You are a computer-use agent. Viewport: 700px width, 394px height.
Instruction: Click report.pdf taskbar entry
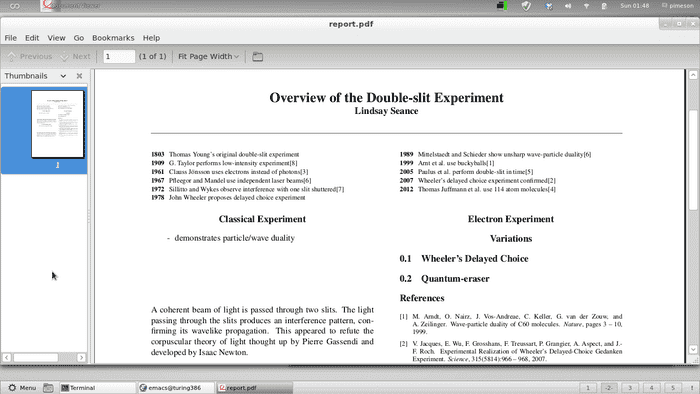pyautogui.click(x=254, y=388)
